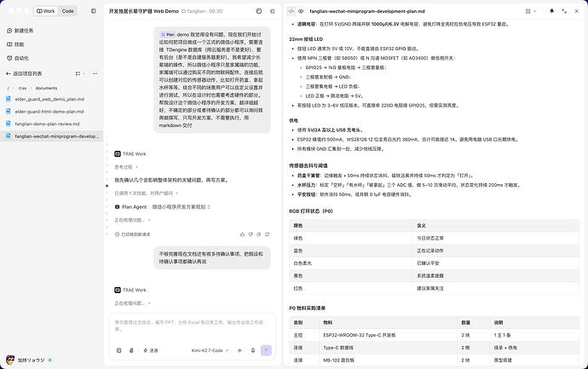Image resolution: width=588 pixels, height=369 pixels.
Task: Switch to preview eye icon
Action: coord(301,11)
